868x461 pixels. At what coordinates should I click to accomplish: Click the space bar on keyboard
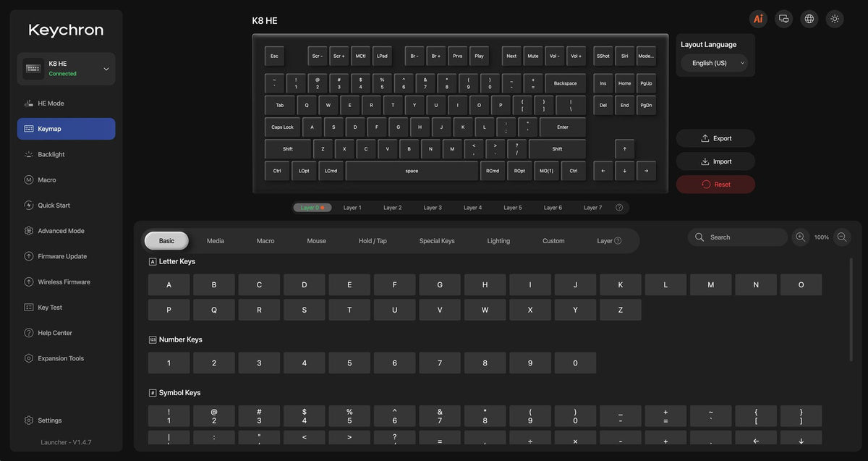pos(412,171)
